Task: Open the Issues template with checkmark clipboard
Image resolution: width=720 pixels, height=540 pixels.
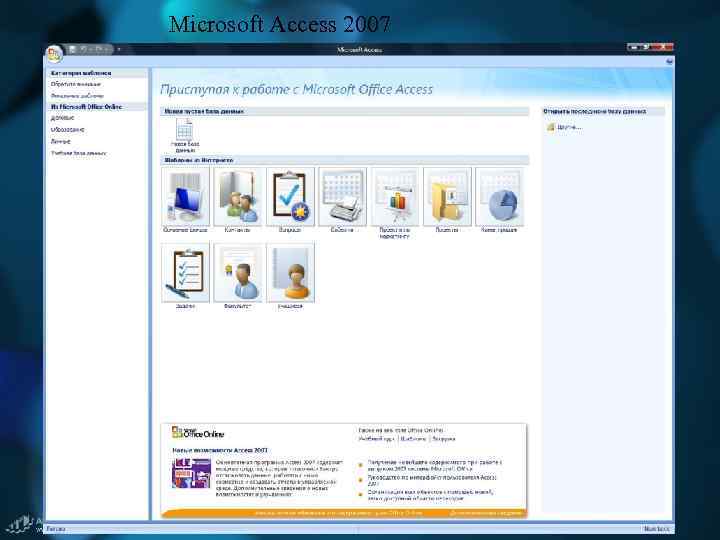Action: (290, 197)
